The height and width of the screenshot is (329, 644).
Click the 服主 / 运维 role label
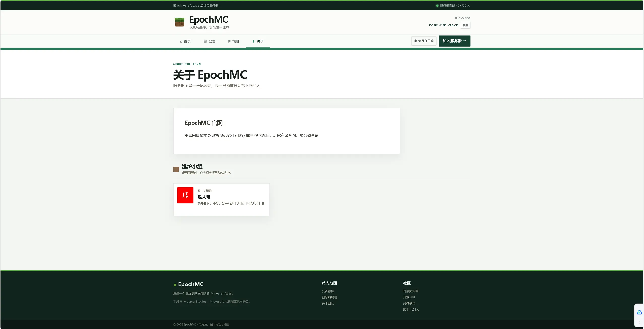click(x=205, y=191)
